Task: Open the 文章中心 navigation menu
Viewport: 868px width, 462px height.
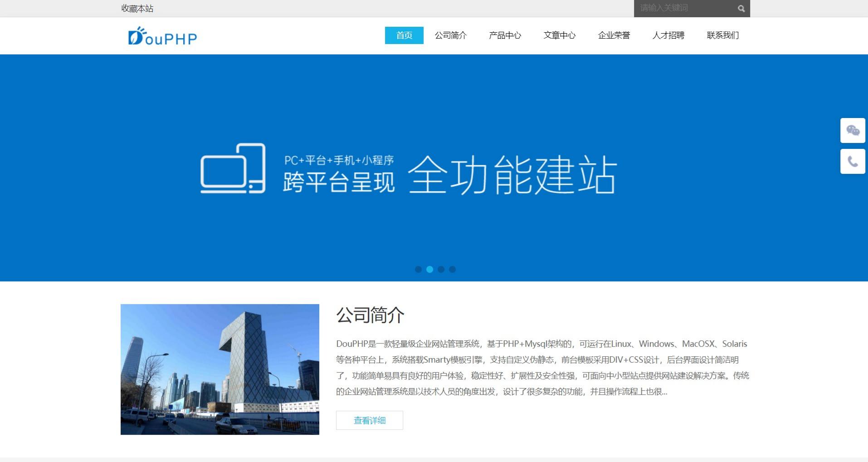Action: [560, 35]
